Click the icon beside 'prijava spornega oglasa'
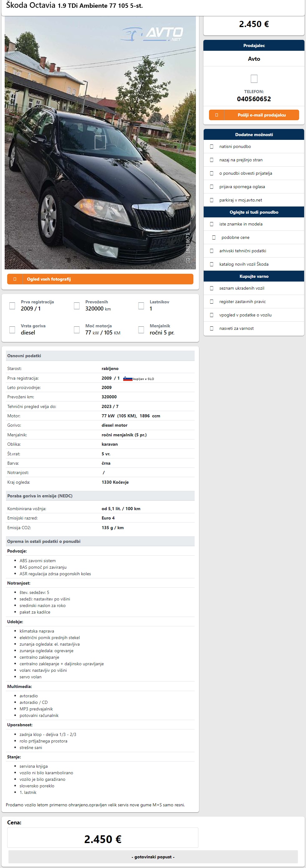 [211, 187]
